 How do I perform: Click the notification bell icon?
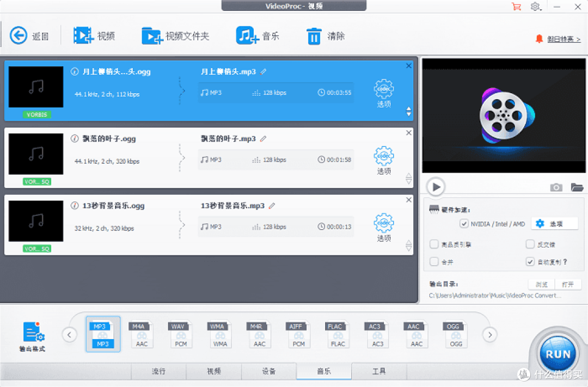[539, 39]
